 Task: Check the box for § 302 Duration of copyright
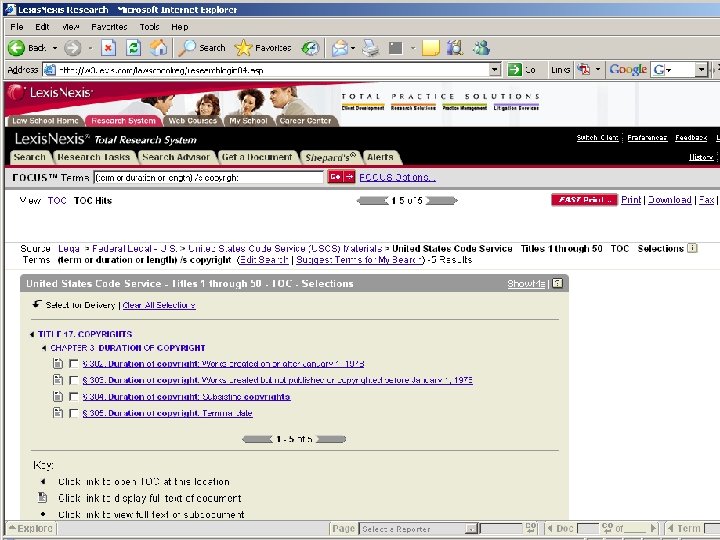[x=73, y=364]
